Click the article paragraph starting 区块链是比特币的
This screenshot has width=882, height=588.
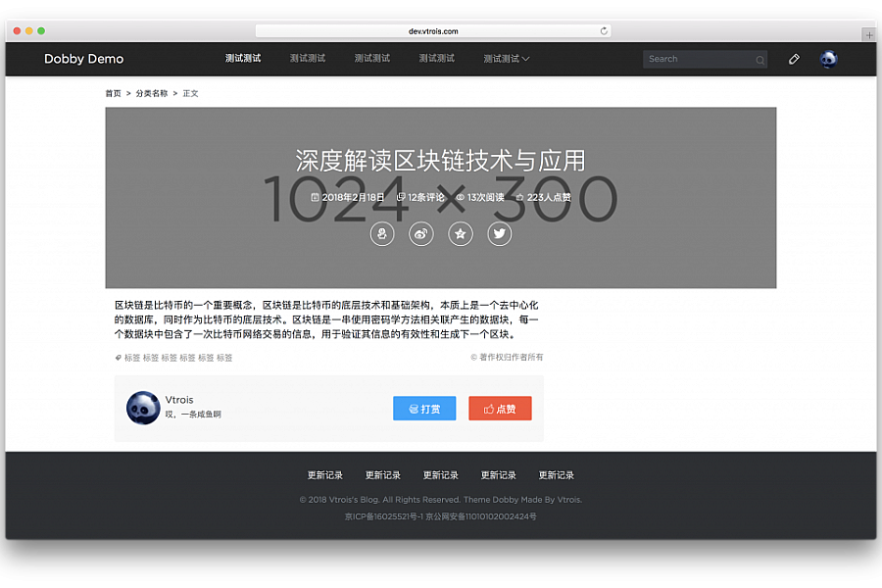pyautogui.click(x=326, y=319)
